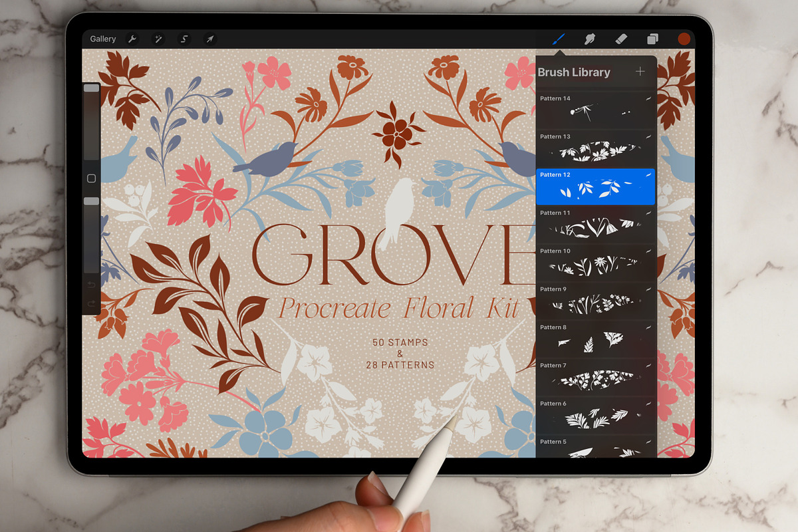Tap the square Modify button on the sidebar
This screenshot has height=532, width=798.
pos(92,178)
